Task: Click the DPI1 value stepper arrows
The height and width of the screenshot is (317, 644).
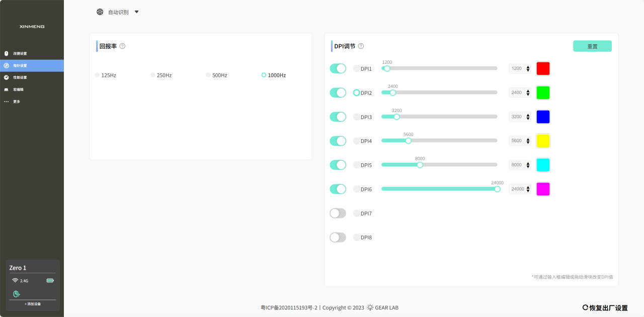Action: pos(528,69)
